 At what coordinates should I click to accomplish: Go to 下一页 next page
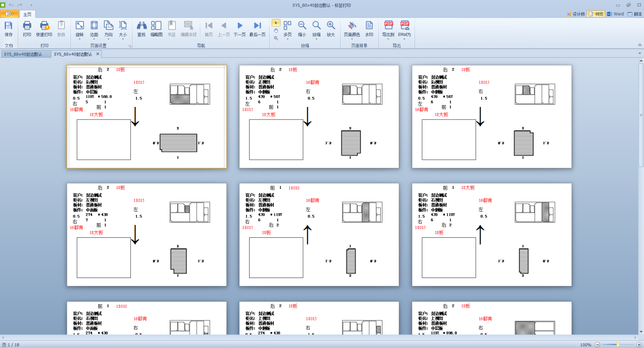point(240,29)
